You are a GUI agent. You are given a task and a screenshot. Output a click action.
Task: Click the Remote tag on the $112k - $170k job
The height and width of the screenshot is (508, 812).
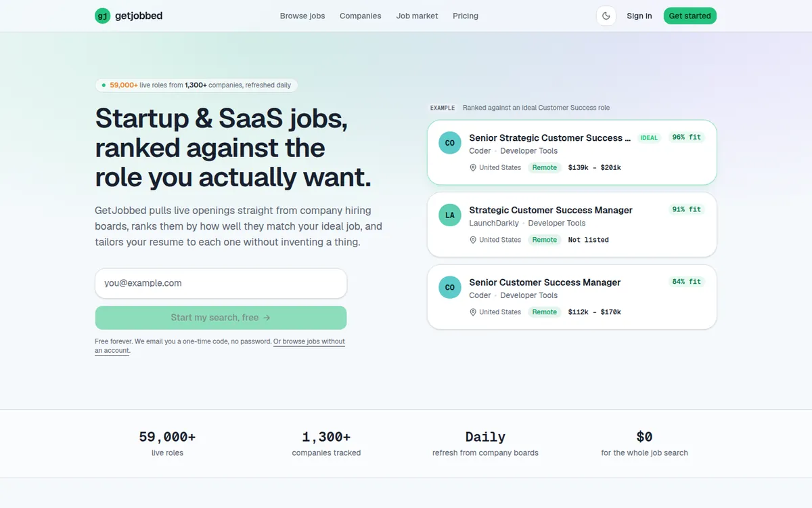click(x=545, y=312)
